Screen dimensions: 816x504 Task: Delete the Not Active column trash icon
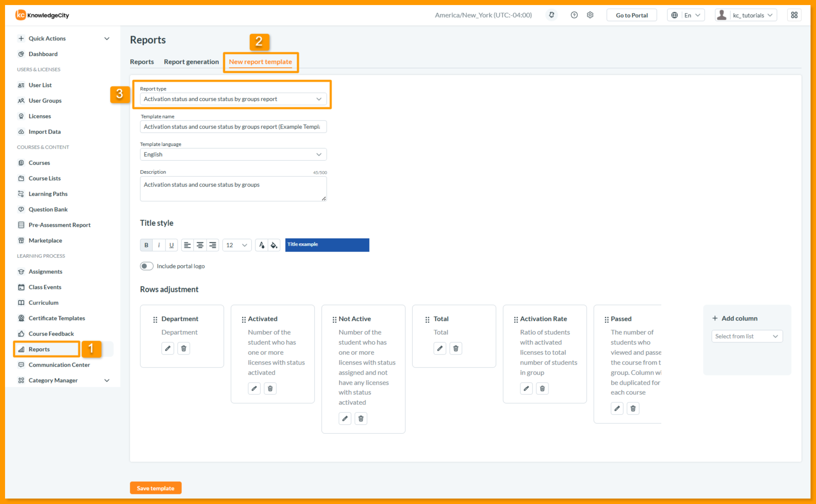click(361, 418)
